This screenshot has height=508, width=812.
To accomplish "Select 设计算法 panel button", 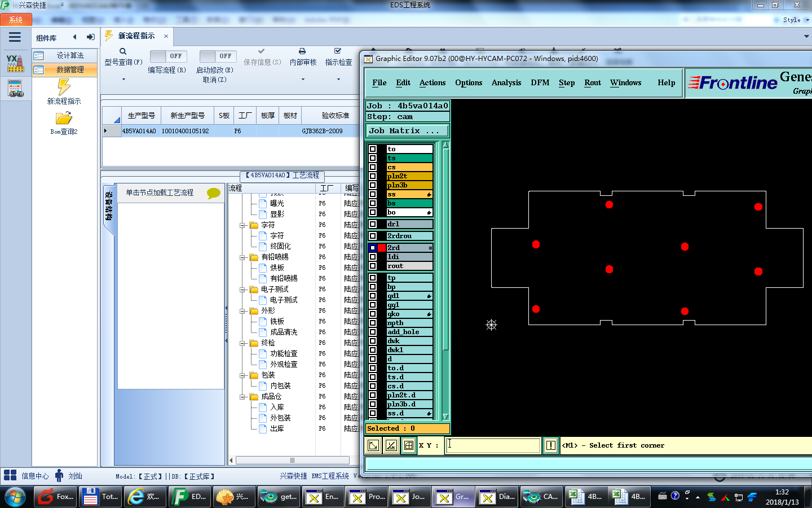I will (x=65, y=55).
